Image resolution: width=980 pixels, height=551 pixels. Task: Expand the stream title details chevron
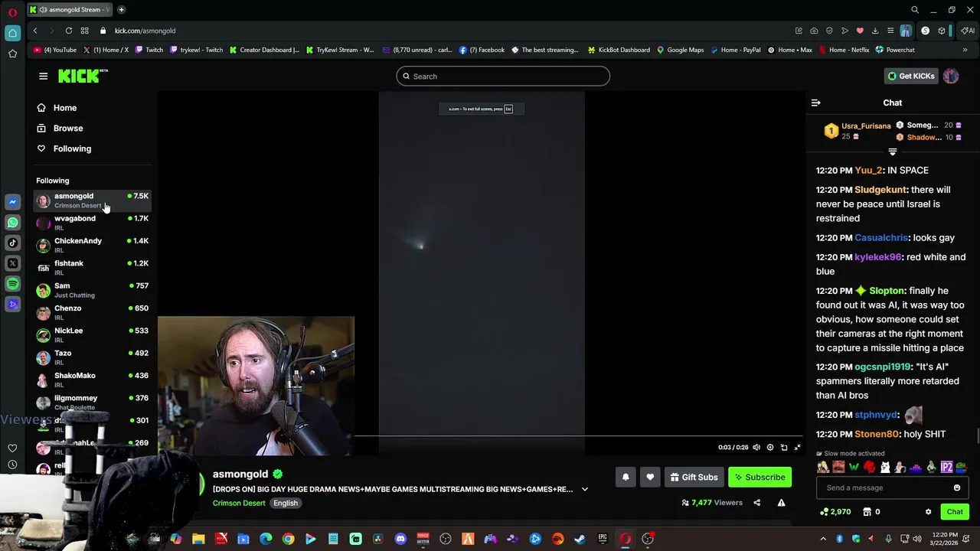tap(584, 489)
